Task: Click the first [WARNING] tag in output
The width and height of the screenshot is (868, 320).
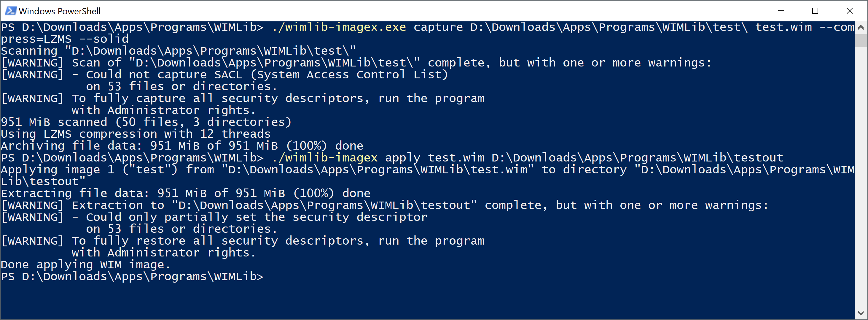Action: (x=32, y=63)
